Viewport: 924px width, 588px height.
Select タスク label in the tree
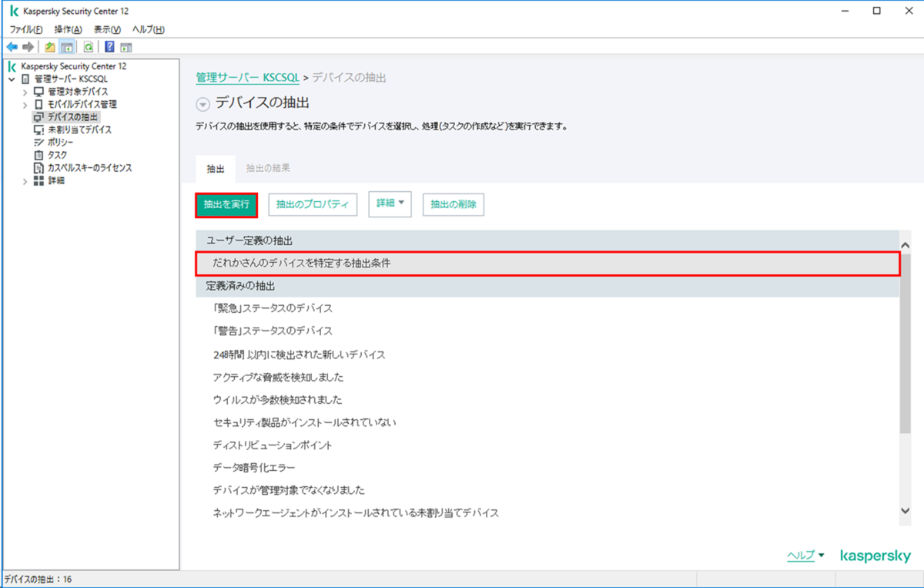tap(57, 155)
